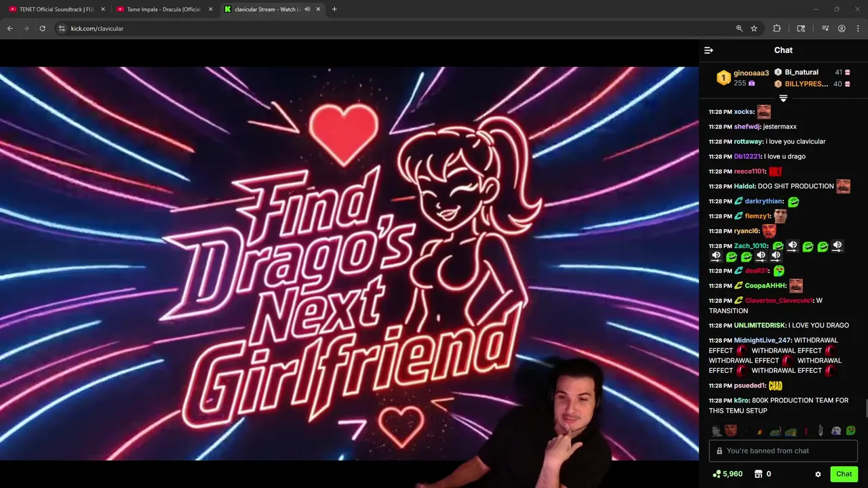Click the 5,960 channel points balance
Viewport: 868px width, 488px height.
pyautogui.click(x=727, y=474)
